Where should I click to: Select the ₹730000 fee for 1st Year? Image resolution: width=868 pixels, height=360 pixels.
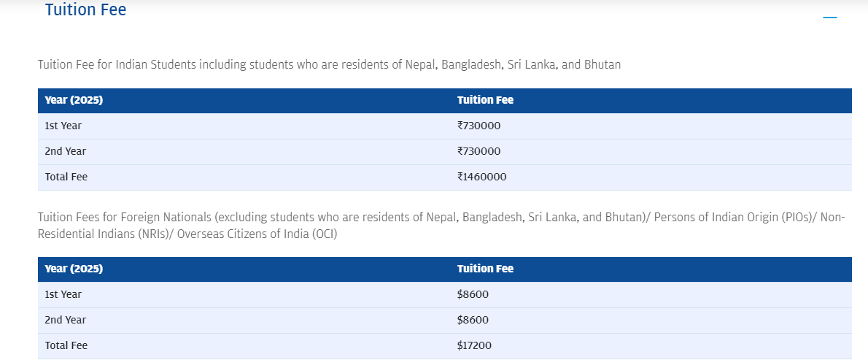click(x=478, y=126)
